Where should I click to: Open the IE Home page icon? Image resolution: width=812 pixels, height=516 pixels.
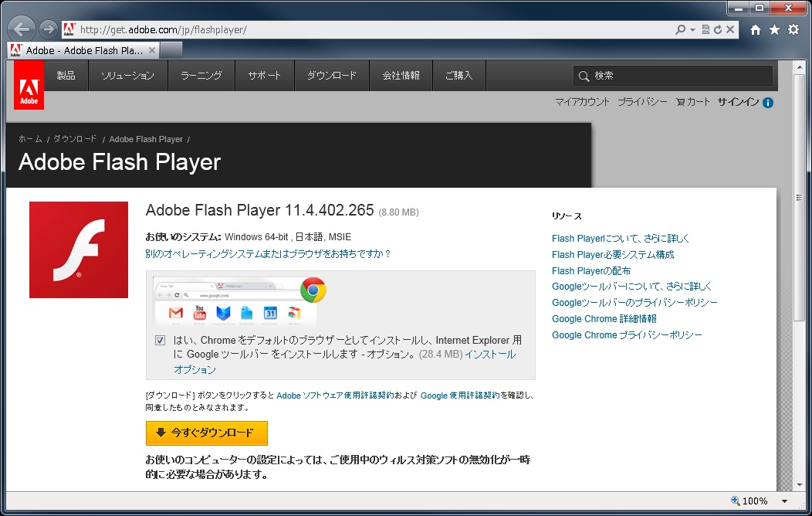tap(756, 29)
